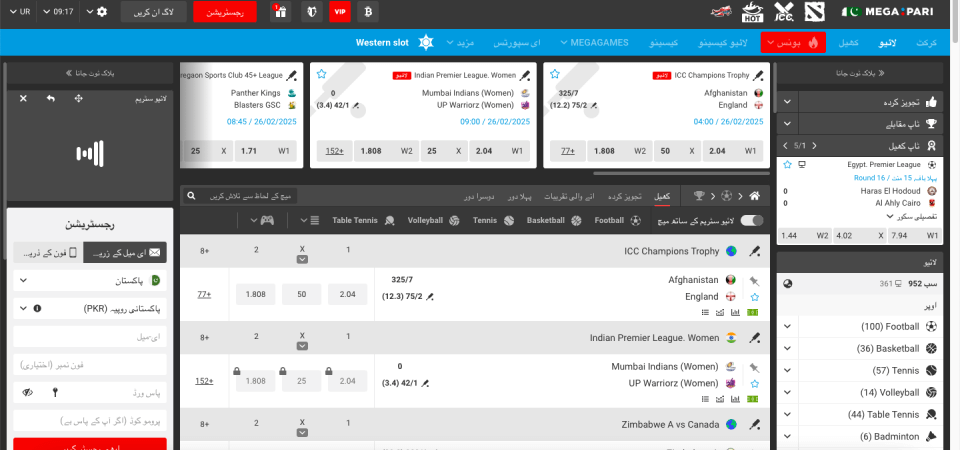Click the Western slot sheriff star icon
960x450 pixels.
pos(427,43)
